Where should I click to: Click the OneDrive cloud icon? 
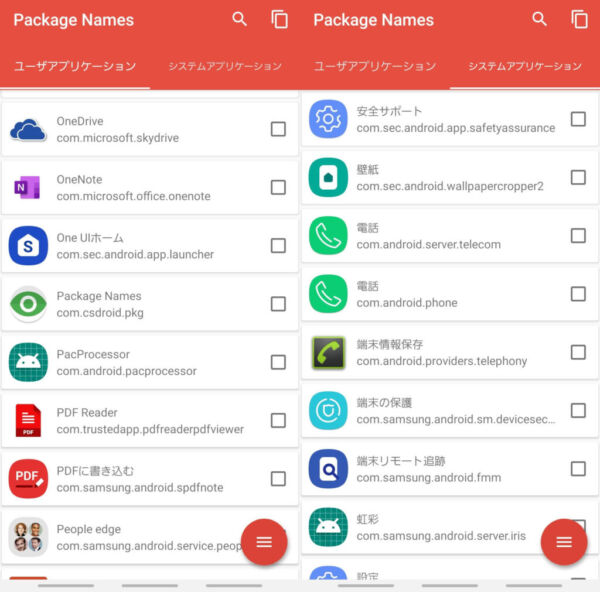[28, 129]
